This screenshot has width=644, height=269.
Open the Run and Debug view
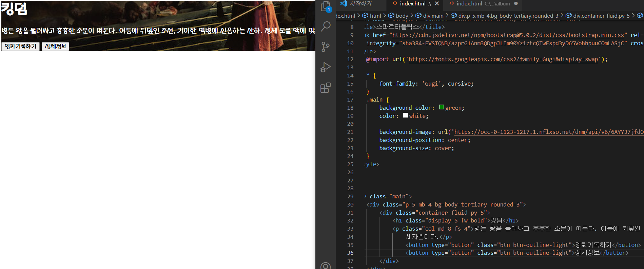tap(326, 67)
